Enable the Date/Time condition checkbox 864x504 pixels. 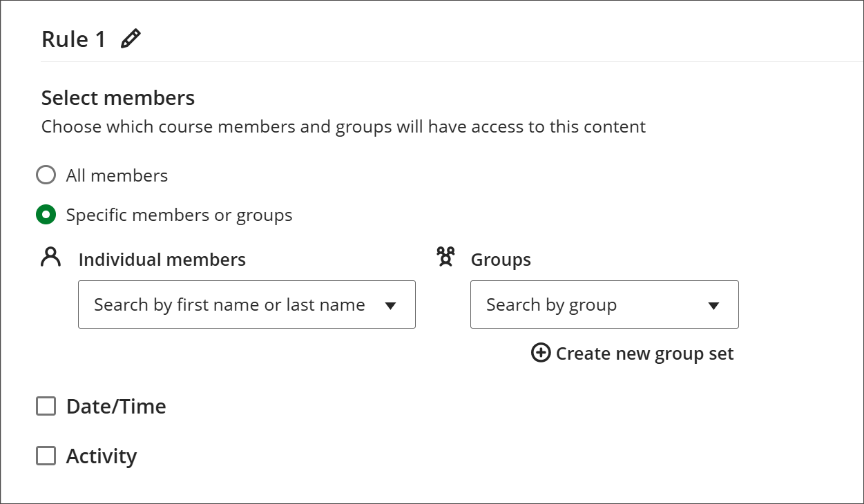(x=46, y=406)
